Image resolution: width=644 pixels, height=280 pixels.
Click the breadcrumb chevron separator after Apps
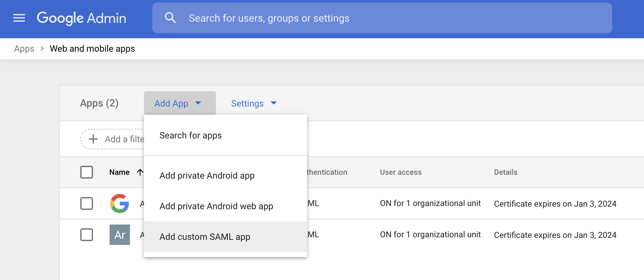[x=42, y=48]
